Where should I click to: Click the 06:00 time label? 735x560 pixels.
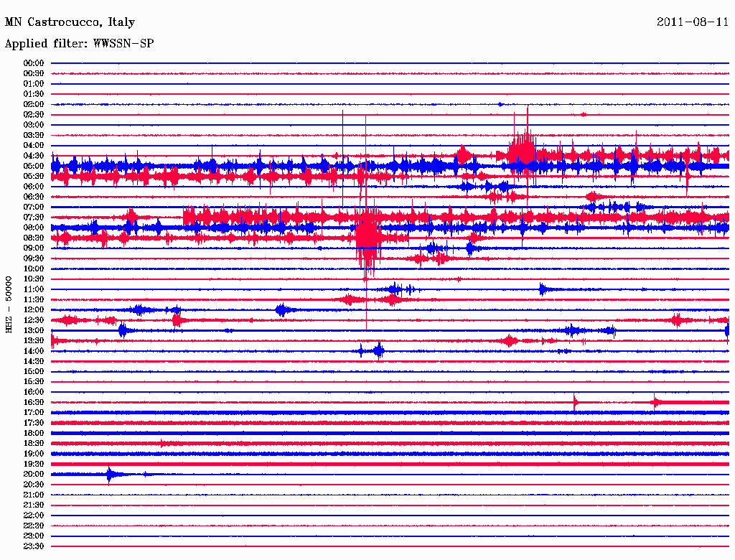tap(34, 187)
